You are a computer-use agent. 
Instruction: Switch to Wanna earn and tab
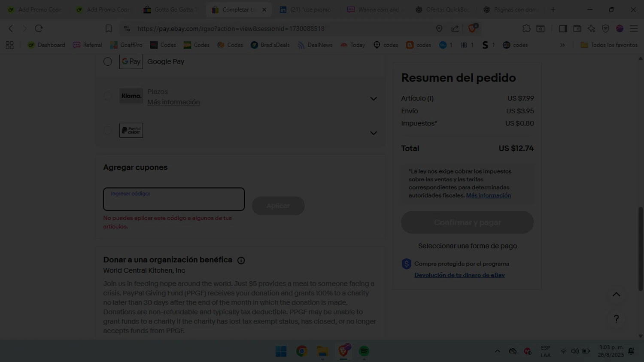tap(374, 9)
